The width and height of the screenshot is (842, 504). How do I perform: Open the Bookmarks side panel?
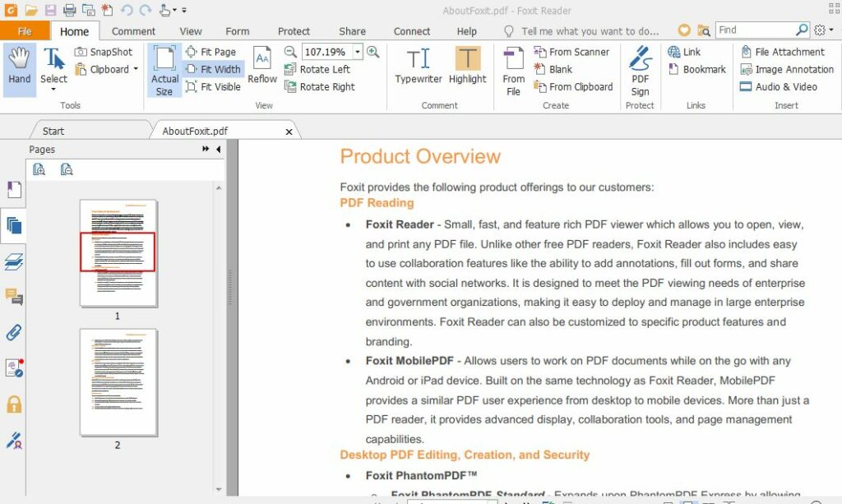14,189
